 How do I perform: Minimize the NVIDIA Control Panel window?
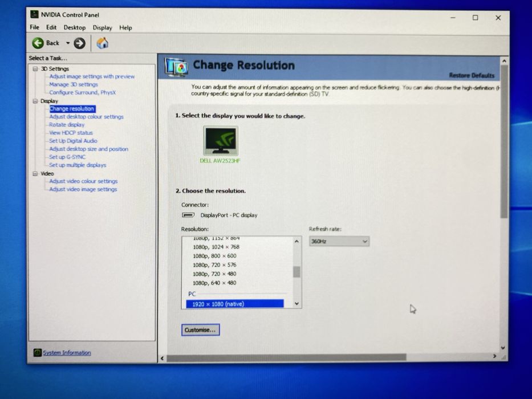[453, 18]
